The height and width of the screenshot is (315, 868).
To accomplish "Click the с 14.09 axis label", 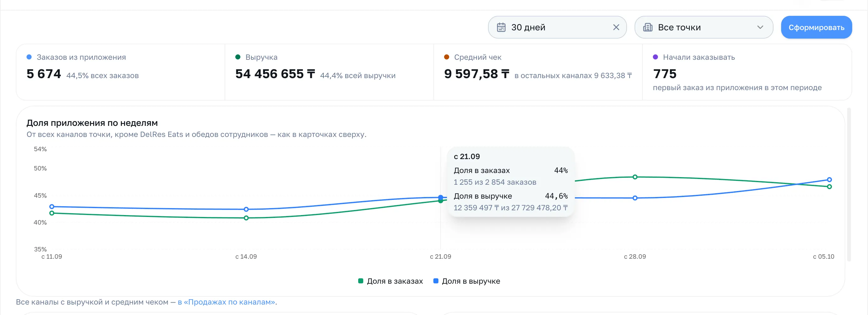I will pos(246,256).
